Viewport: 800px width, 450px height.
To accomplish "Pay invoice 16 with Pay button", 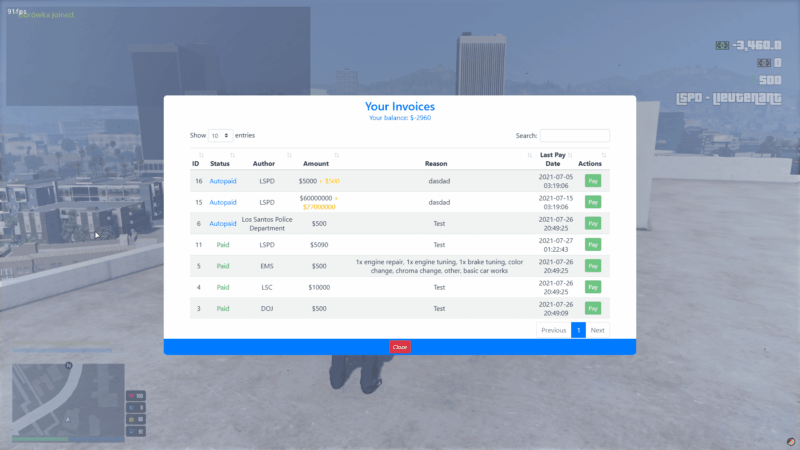I will click(x=592, y=181).
